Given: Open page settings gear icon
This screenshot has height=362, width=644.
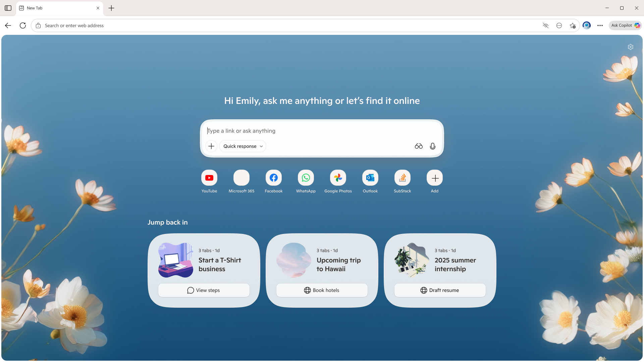Looking at the screenshot, I should click(631, 47).
